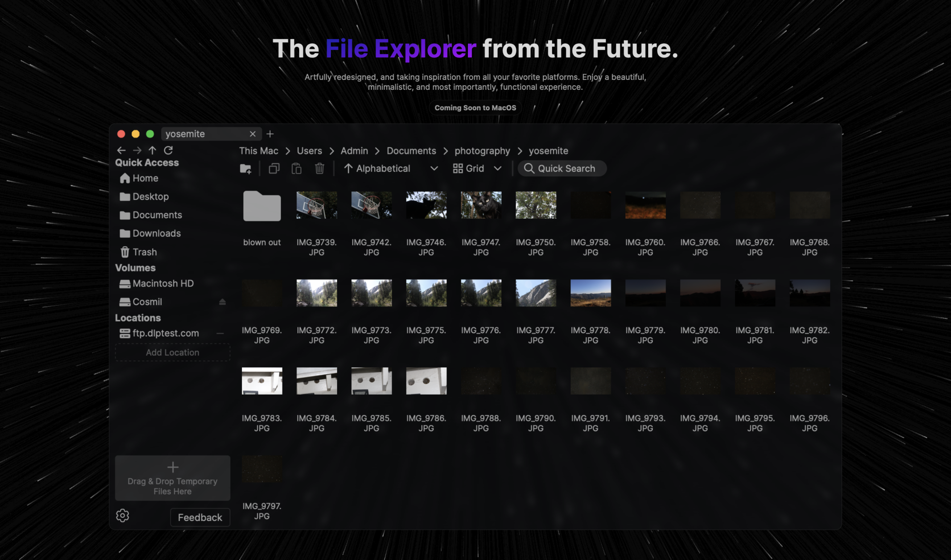951x560 pixels.
Task: Select Cosmil volume
Action: tap(141, 302)
